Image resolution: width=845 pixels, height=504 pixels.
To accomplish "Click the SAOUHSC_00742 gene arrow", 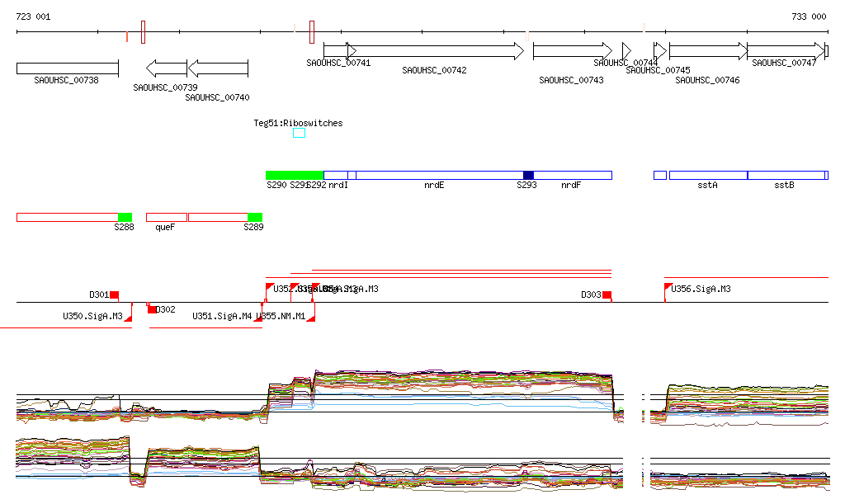I will click(x=435, y=51).
